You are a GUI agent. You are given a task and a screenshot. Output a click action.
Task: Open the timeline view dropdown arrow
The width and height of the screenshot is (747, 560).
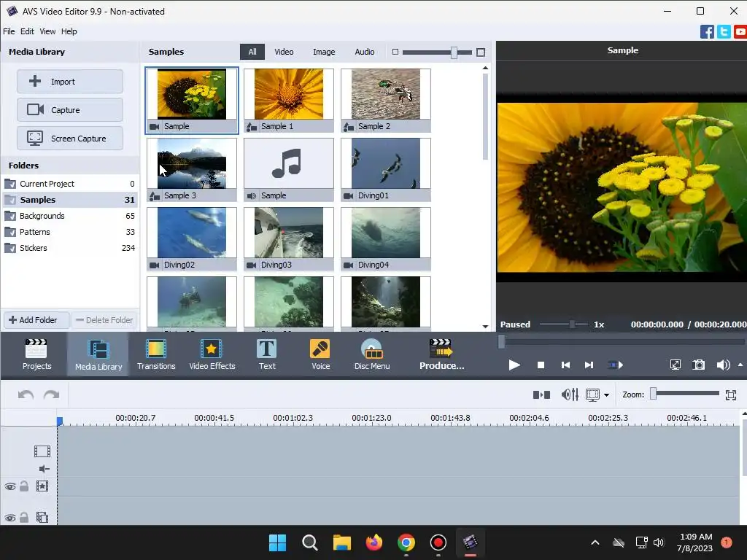point(606,394)
